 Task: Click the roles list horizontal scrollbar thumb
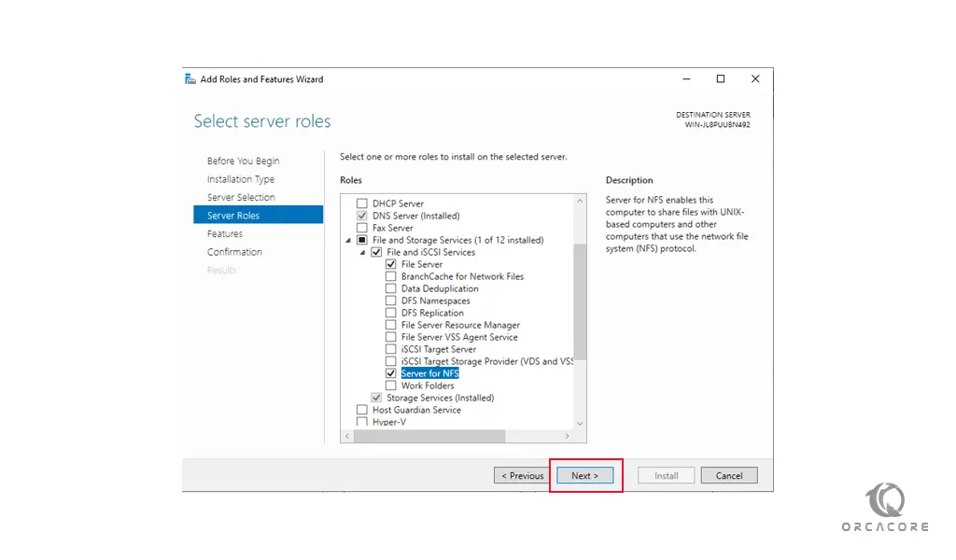tap(429, 436)
